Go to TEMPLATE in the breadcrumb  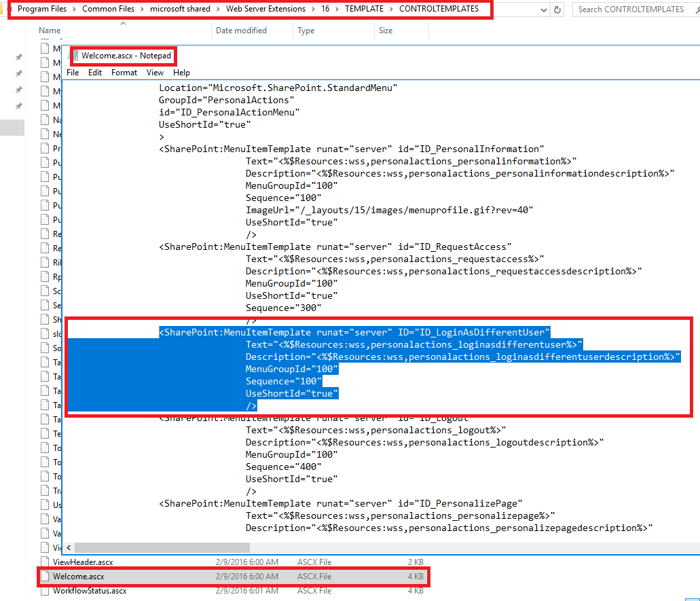point(364,8)
